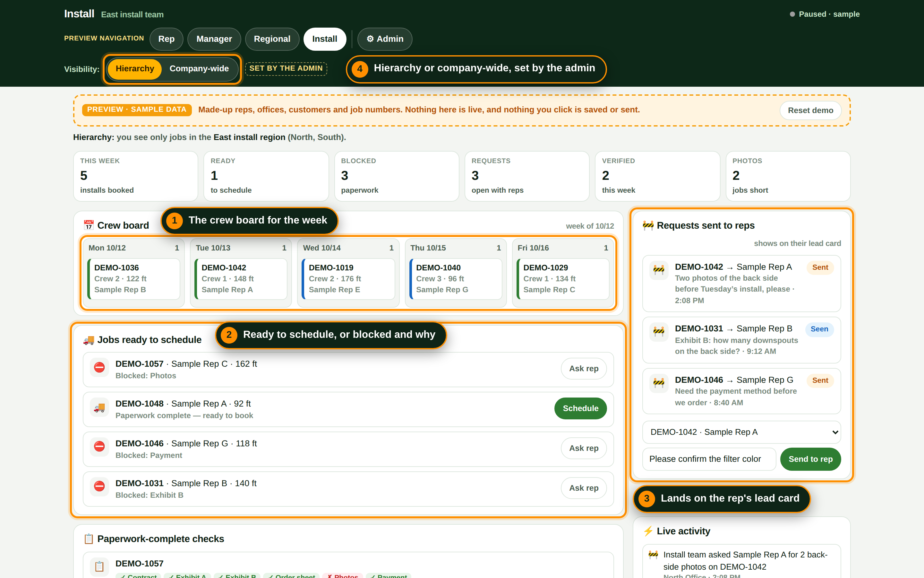Click the Seen badge on DEMO-1031 request
The image size is (924, 578).
(819, 329)
